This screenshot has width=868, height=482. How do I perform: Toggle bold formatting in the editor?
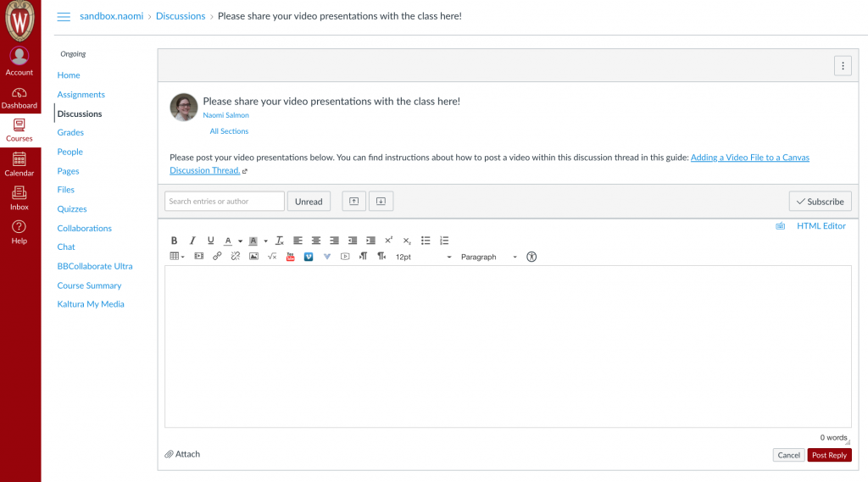(x=174, y=241)
